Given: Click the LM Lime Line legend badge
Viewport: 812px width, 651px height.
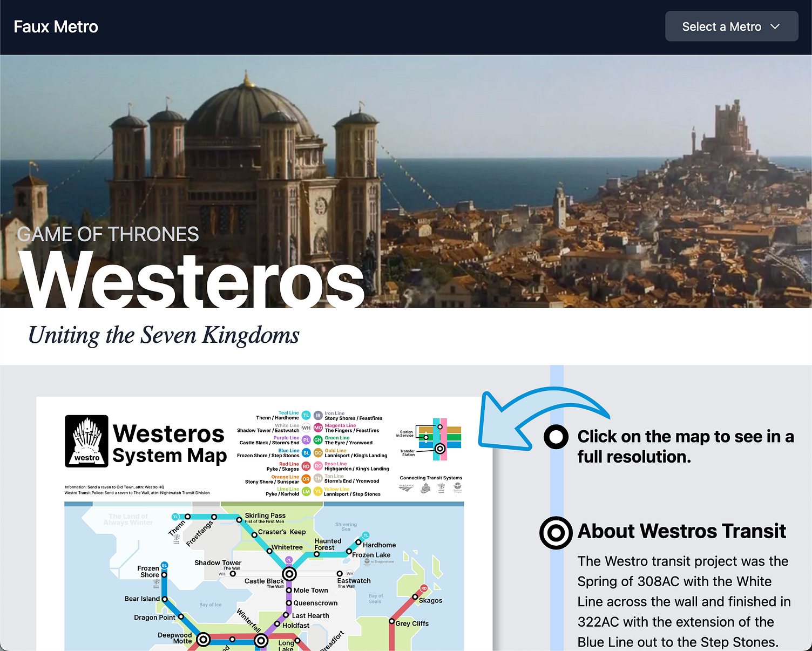Looking at the screenshot, I should [x=306, y=491].
